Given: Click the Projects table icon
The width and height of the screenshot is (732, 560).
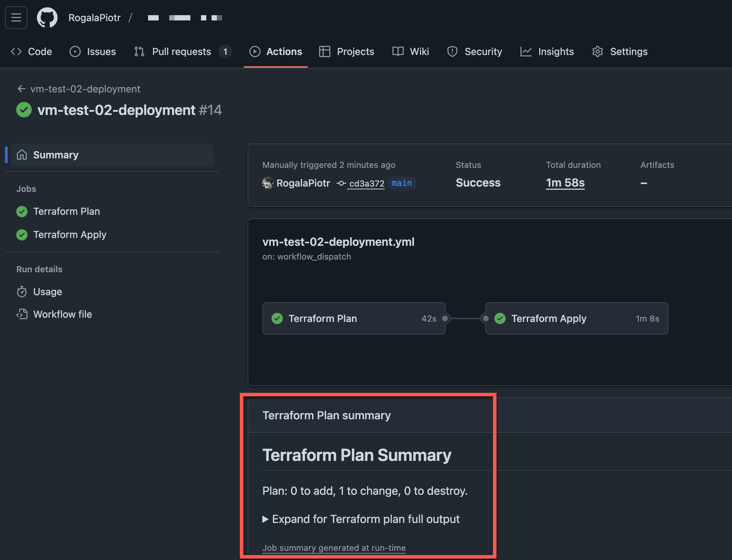Looking at the screenshot, I should point(325,51).
